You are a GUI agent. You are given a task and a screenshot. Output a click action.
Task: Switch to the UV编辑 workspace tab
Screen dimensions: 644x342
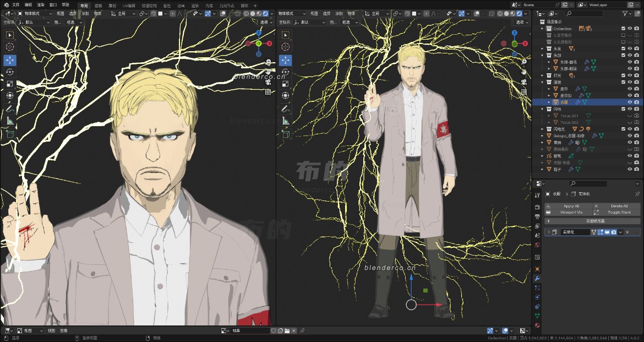[x=129, y=6]
